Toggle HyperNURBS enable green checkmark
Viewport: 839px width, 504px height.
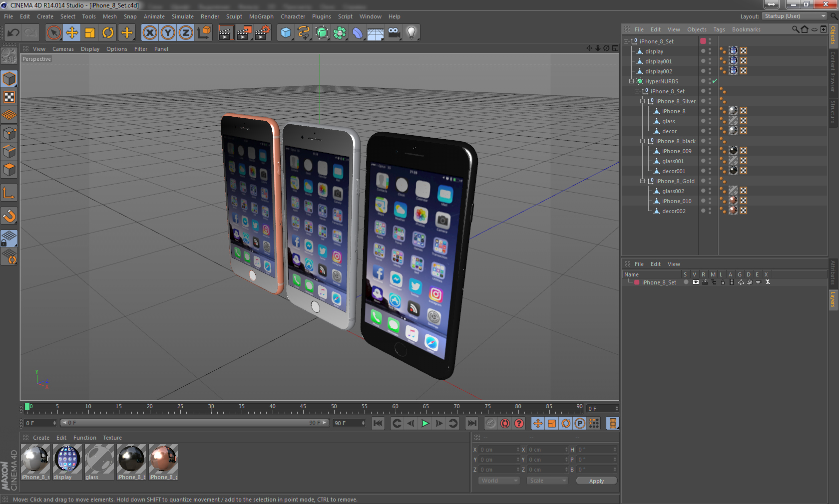(715, 81)
